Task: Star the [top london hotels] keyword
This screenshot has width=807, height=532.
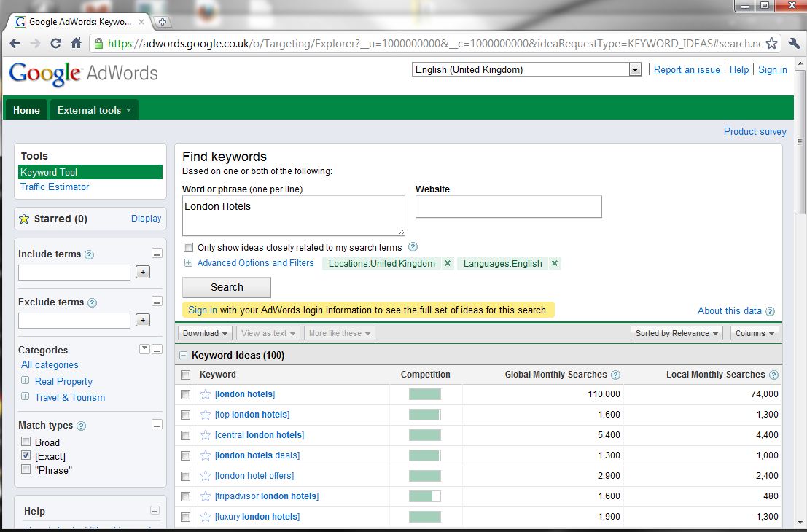Action: coord(206,415)
